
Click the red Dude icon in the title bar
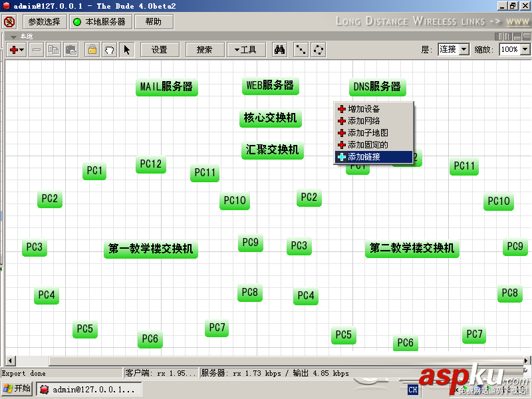(x=6, y=6)
